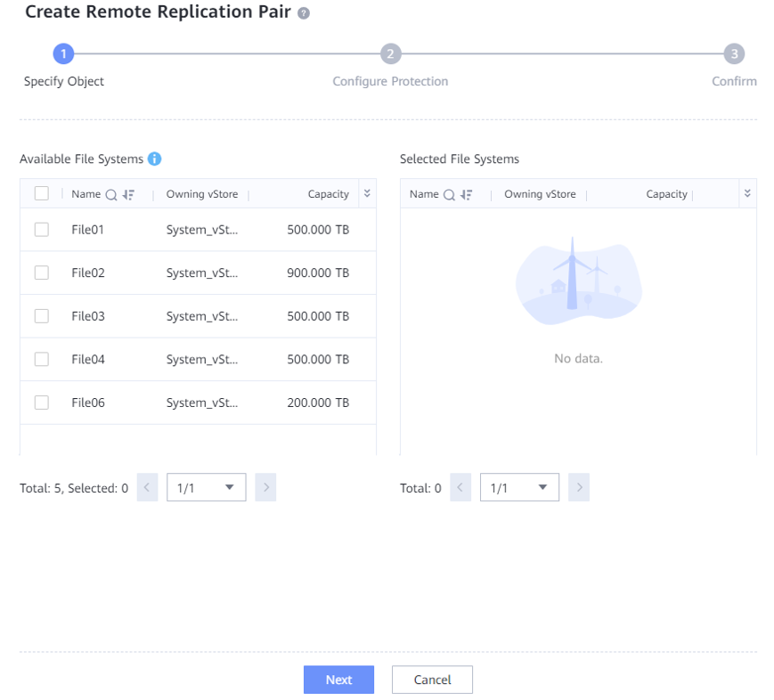The width and height of the screenshot is (774, 700).
Task: Click the Name search icon in Available File Systems
Action: 111,194
